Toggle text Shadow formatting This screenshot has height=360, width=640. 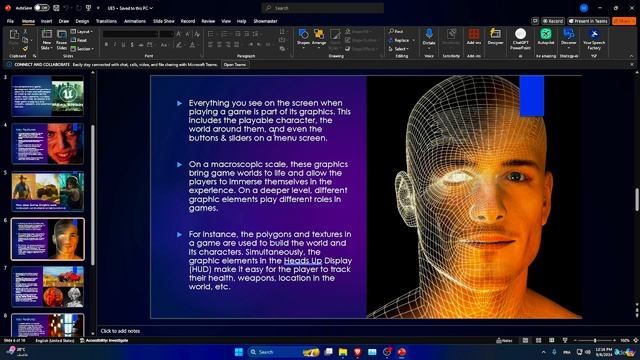[132, 45]
